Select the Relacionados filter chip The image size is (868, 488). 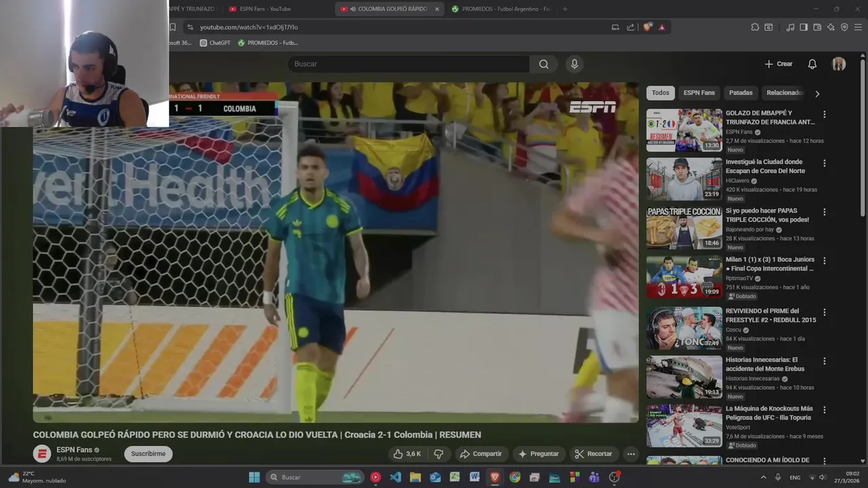click(x=784, y=93)
